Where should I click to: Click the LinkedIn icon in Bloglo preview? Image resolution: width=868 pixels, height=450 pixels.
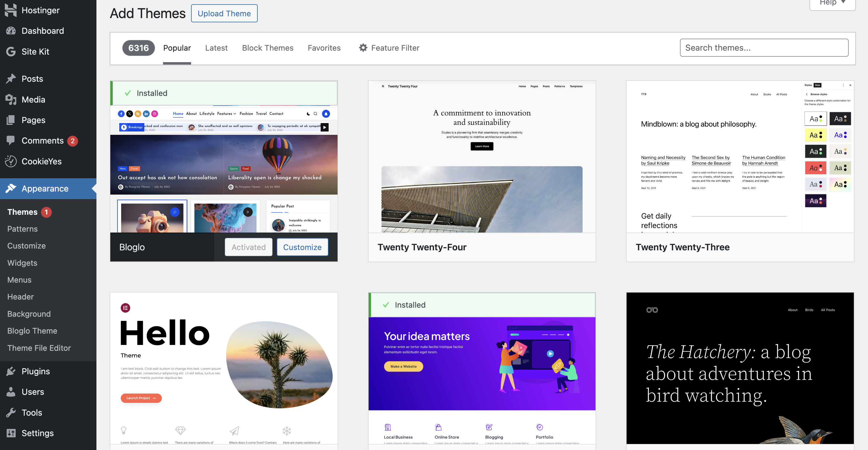[x=146, y=114]
